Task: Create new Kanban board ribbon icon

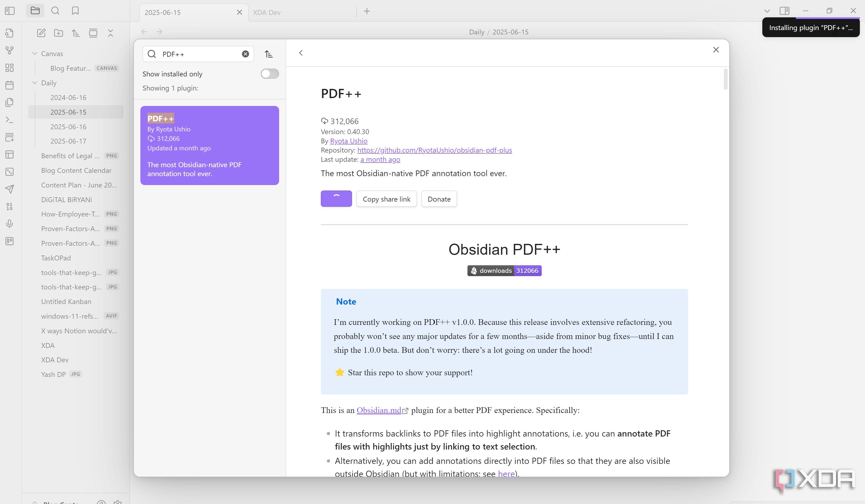Action: [x=9, y=241]
